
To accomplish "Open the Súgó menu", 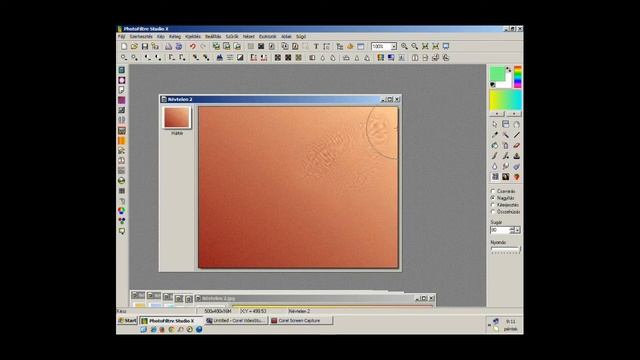I will (301, 37).
